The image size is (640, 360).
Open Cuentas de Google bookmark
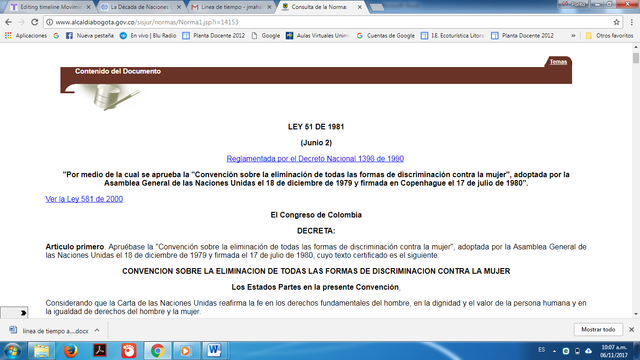point(386,36)
